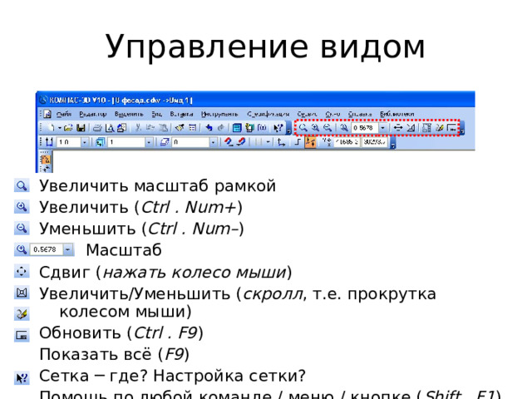Open the view number 0 dropdown arrow

point(213,142)
